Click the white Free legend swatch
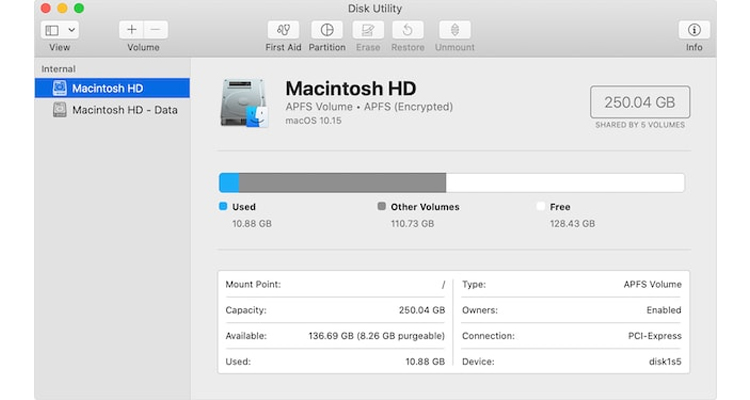The width and height of the screenshot is (750, 400). point(540,206)
